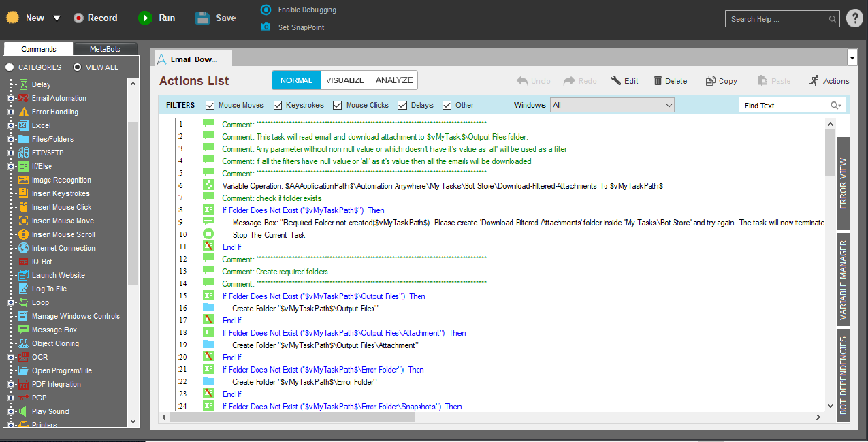This screenshot has height=442, width=868.
Task: Uncheck the Mouse Moves filter checkbox
Action: tap(210, 105)
